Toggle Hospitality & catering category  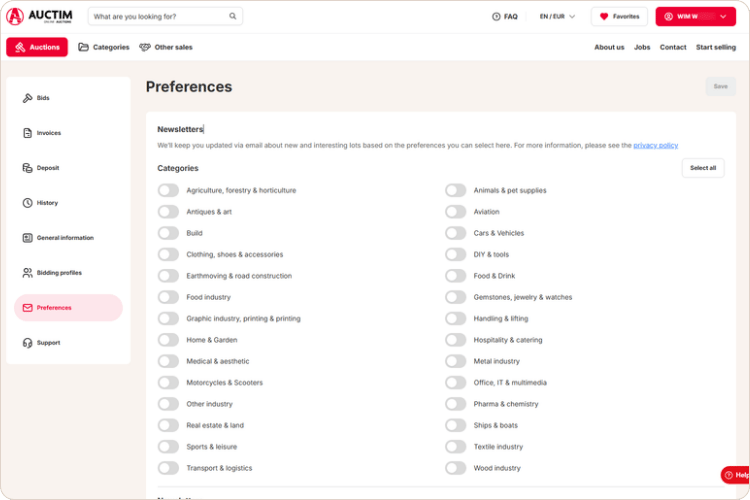tap(455, 340)
